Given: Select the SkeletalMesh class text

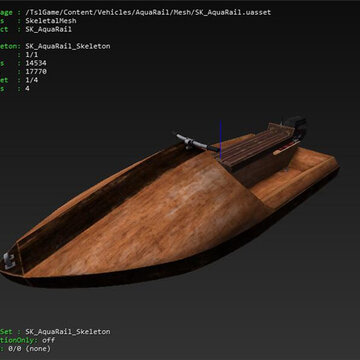Looking at the screenshot, I should [51, 21].
